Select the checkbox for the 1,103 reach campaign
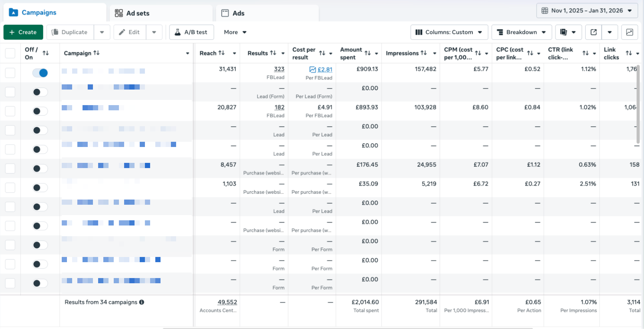The width and height of the screenshot is (644, 329). pyautogui.click(x=10, y=188)
